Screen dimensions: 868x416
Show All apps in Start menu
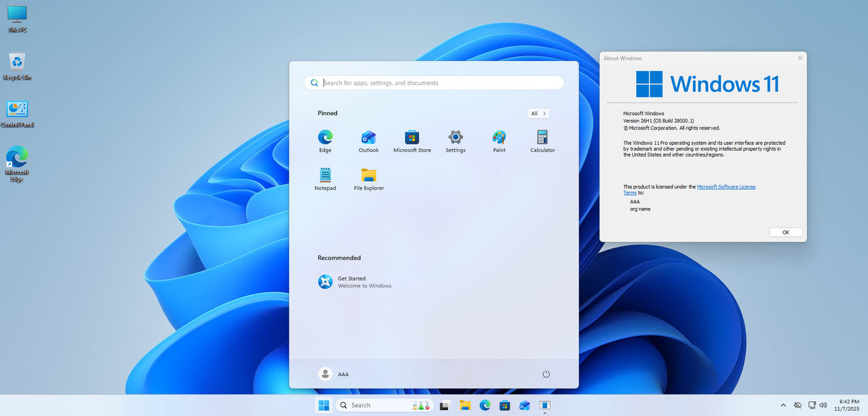[538, 113]
